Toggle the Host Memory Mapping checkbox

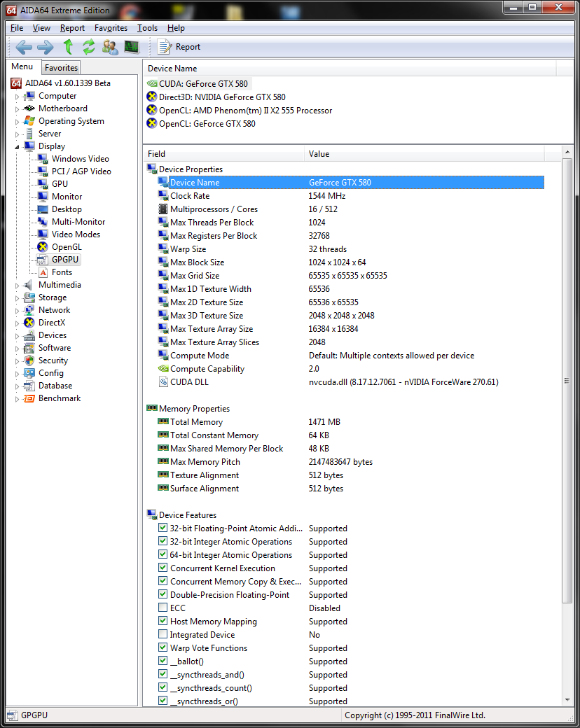point(163,620)
